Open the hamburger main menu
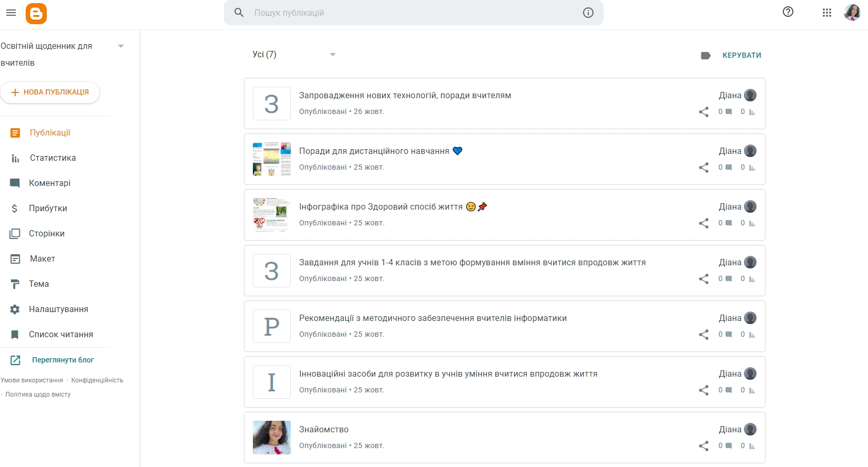The image size is (868, 467). point(11,13)
